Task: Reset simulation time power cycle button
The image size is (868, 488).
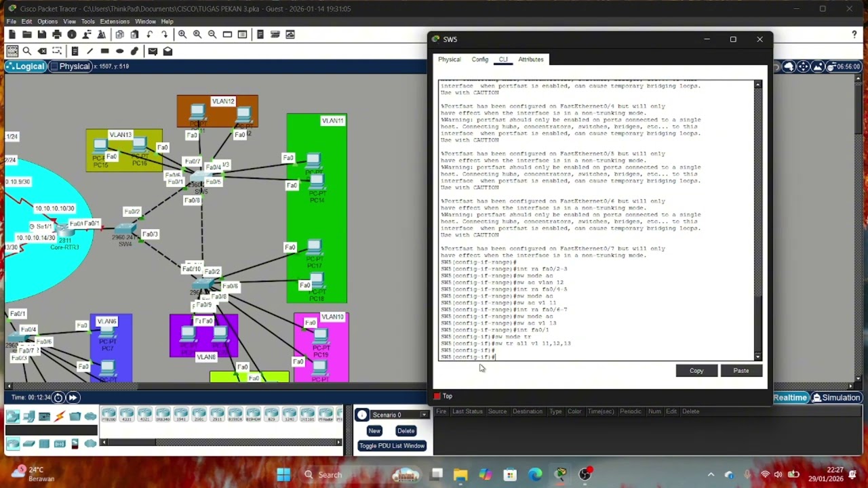Action: click(58, 398)
